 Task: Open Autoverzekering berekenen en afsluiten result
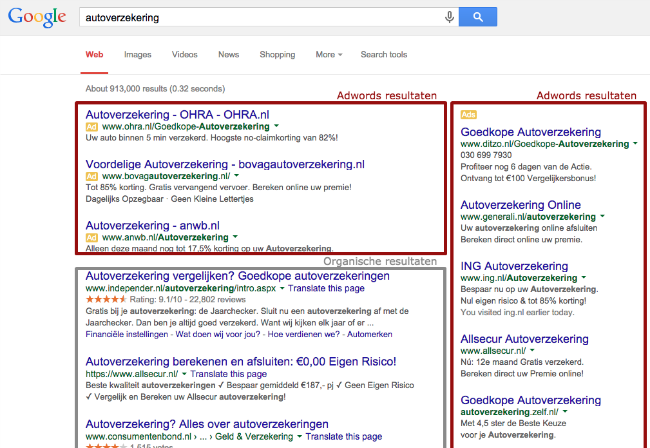pos(241,361)
